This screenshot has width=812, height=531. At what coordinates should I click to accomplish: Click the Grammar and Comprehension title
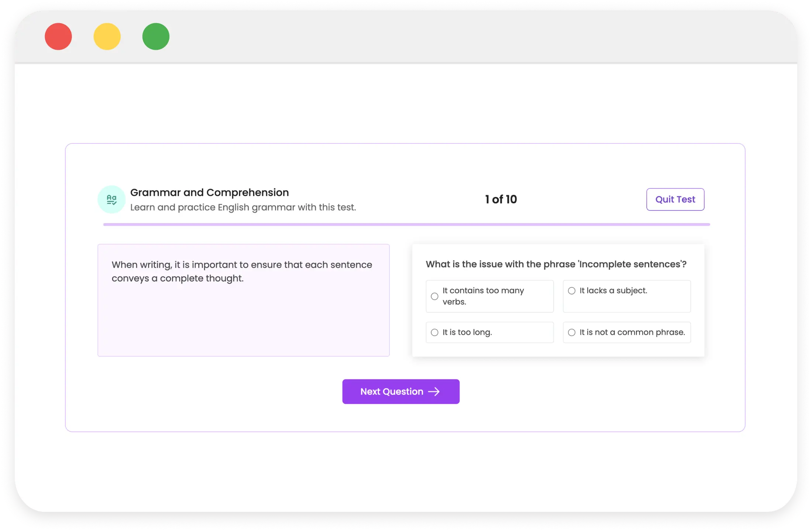point(209,192)
